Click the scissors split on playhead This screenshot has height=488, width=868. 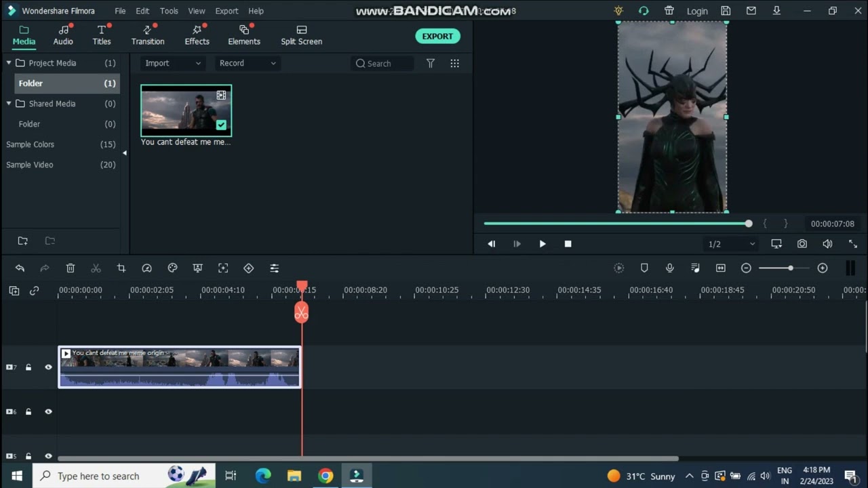302,313
